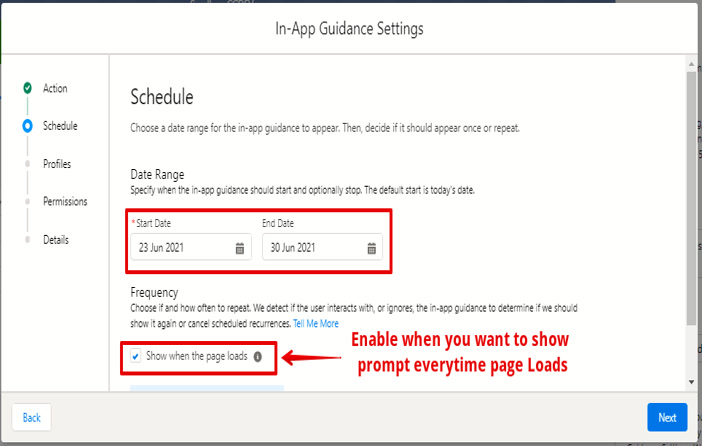
Task: Click the scrollbar down arrow
Action: pyautogui.click(x=690, y=383)
